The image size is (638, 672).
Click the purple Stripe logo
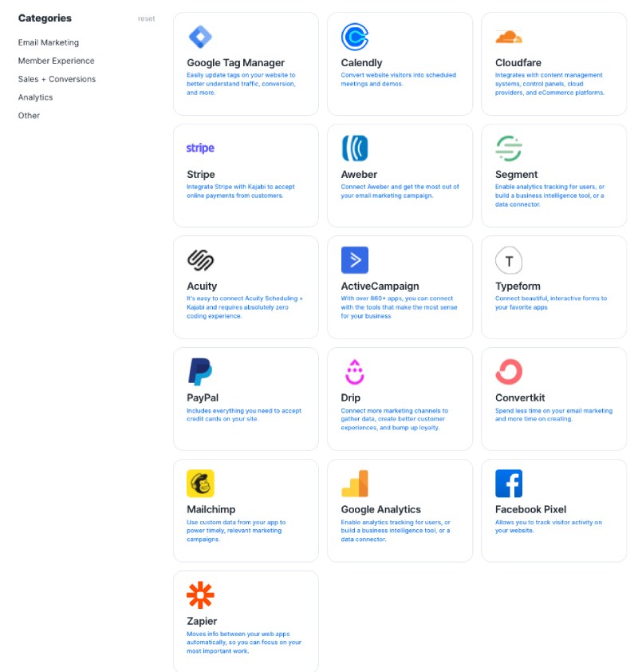tap(200, 148)
